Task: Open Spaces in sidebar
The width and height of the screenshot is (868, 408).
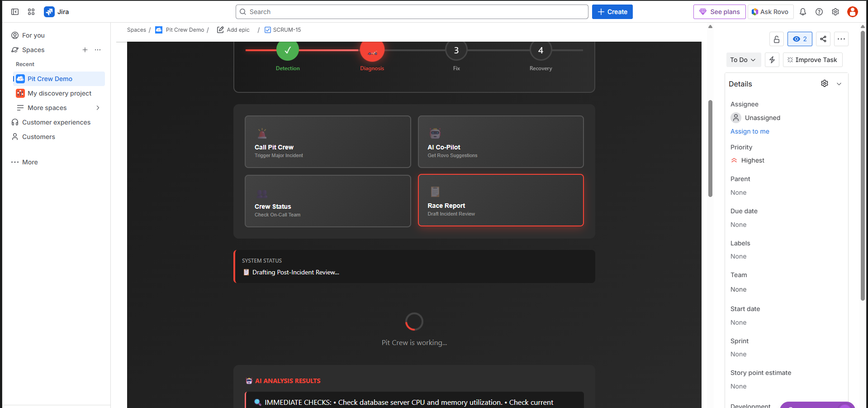Action: [33, 50]
